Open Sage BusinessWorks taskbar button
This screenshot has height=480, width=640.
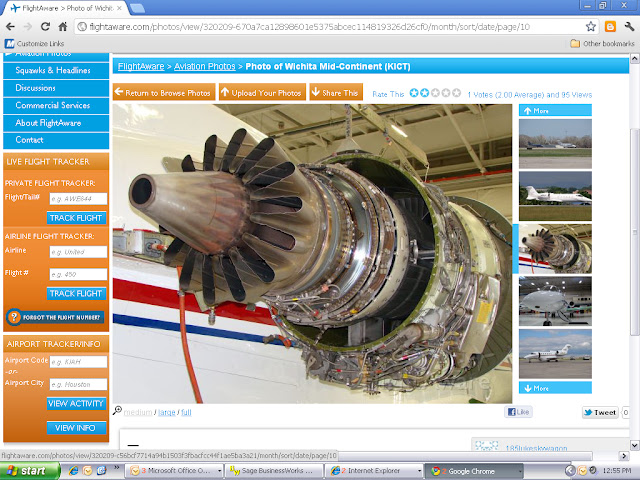tap(274, 471)
